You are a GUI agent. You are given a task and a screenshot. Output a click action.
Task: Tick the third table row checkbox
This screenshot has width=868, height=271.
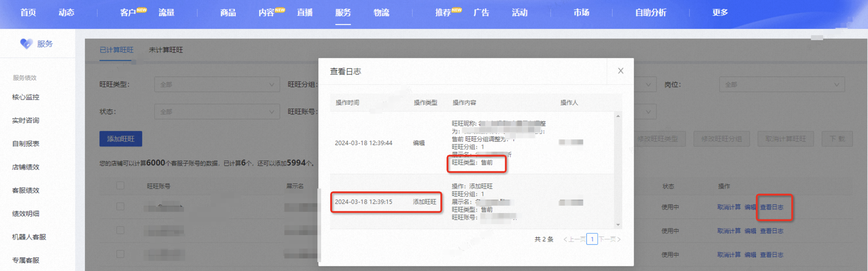pos(120,254)
